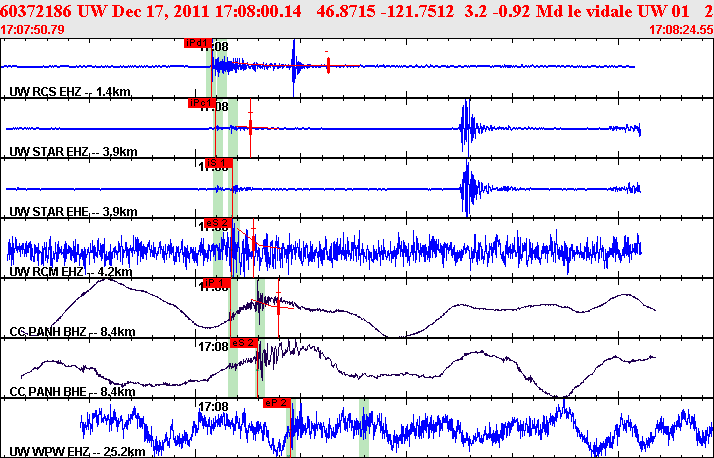Click the UW RCM EHZ channel label
This screenshot has width=714, height=458.
click(72, 272)
